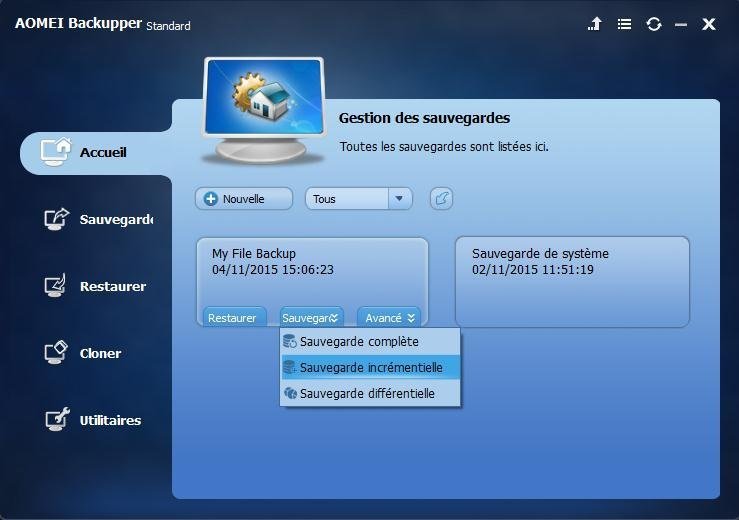Viewport: 739px width, 520px height.
Task: Minimize the AOMEI Backupper window
Action: pyautogui.click(x=681, y=24)
